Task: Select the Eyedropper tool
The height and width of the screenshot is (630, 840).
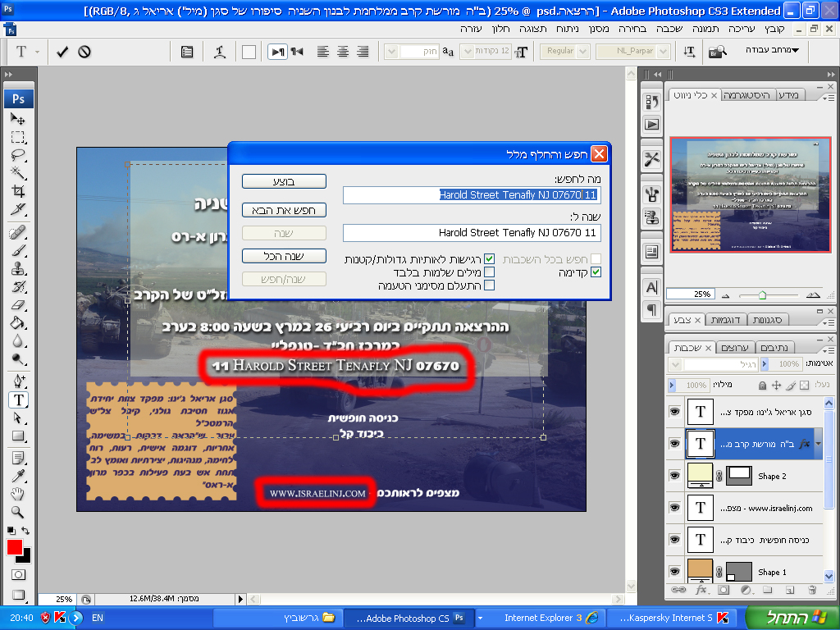Action: (x=18, y=476)
